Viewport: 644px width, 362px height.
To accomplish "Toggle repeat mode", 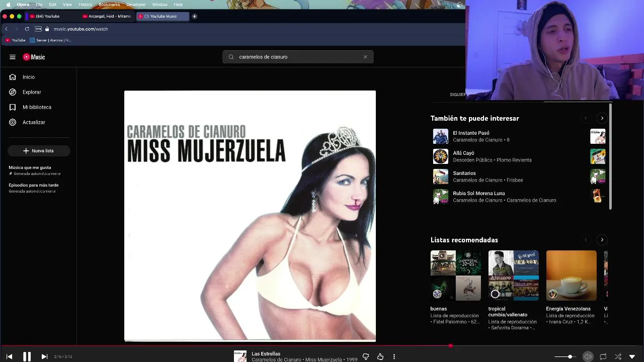I will pos(603,356).
